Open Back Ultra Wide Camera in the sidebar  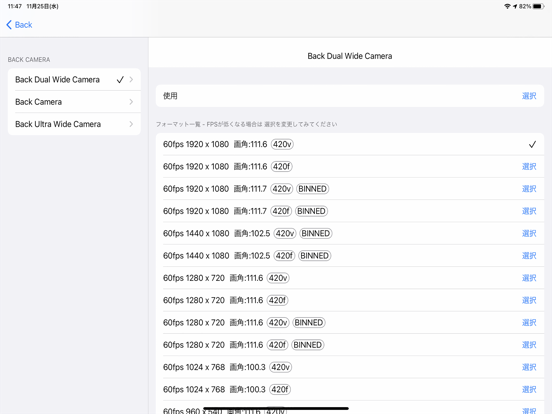74,124
